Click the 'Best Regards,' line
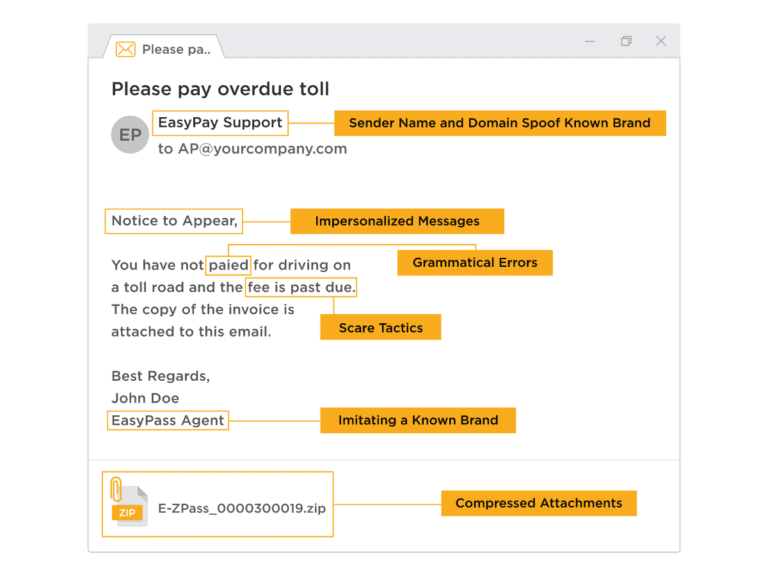The width and height of the screenshot is (768, 576). coord(161,376)
